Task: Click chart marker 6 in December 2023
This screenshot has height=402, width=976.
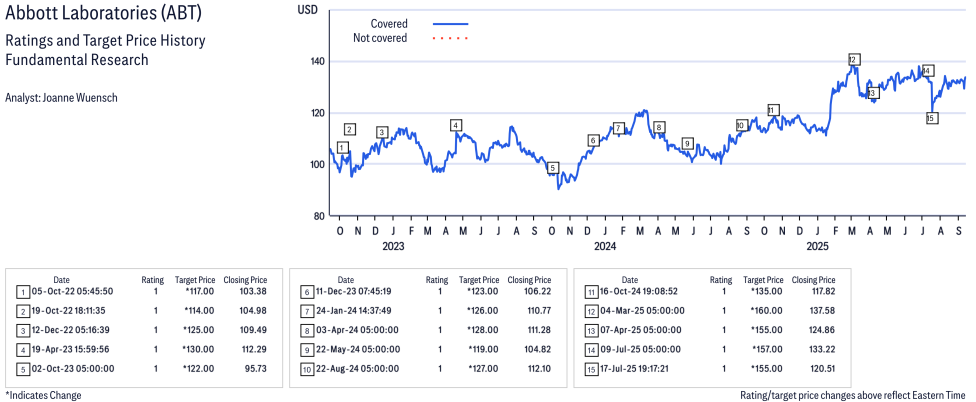Action: [x=593, y=141]
